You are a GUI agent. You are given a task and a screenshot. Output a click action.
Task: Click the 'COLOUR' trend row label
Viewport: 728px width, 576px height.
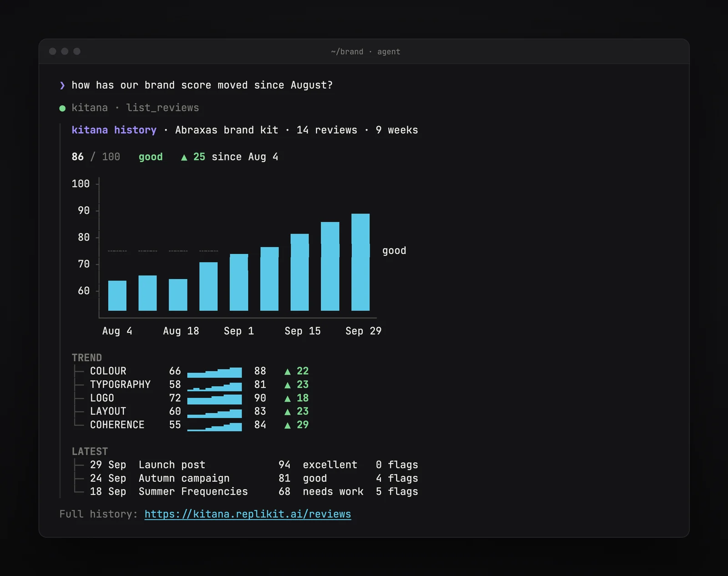coord(108,371)
